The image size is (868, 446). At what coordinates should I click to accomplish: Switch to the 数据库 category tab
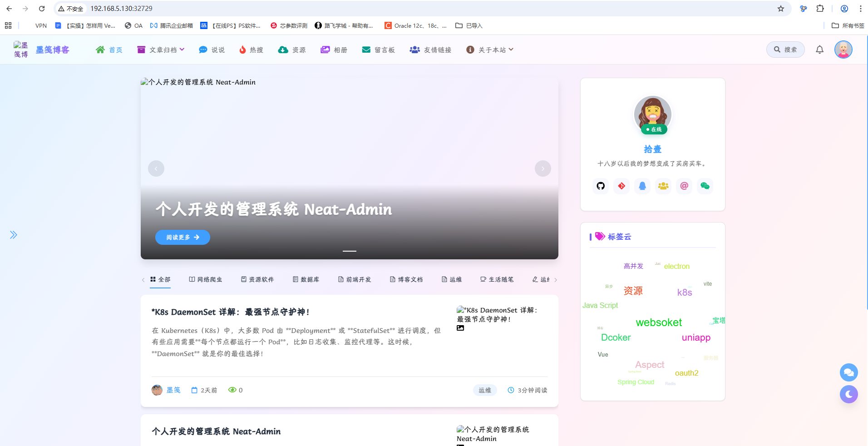(306, 279)
